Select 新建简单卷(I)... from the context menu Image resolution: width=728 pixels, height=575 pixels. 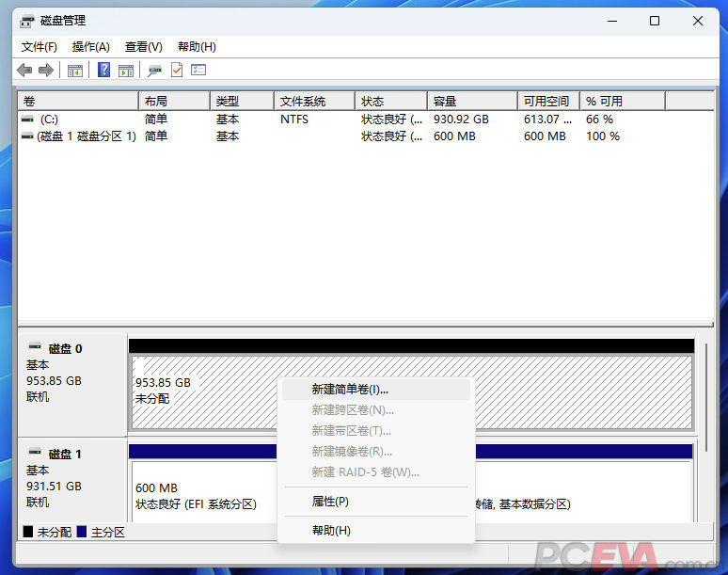coord(350,389)
